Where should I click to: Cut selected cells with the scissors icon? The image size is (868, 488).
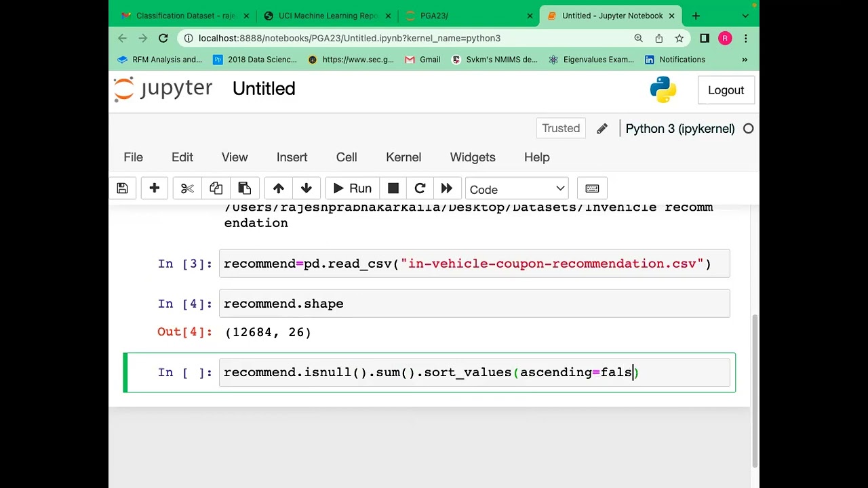pos(187,188)
